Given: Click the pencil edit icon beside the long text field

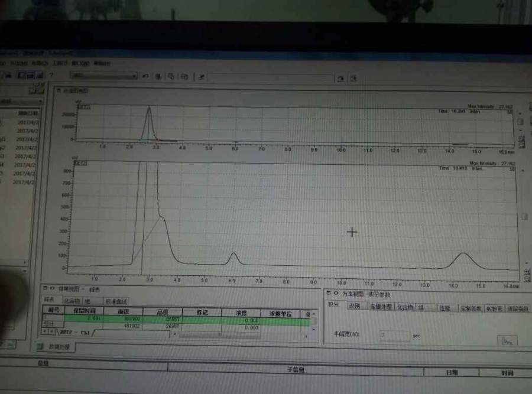Looking at the screenshot, I should coord(202,77).
